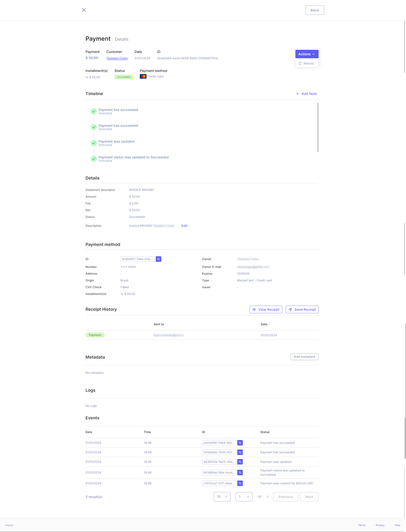Viewport: 406px width, 532px height.
Task: Click the eye icon in View Receipt
Action: click(254, 309)
